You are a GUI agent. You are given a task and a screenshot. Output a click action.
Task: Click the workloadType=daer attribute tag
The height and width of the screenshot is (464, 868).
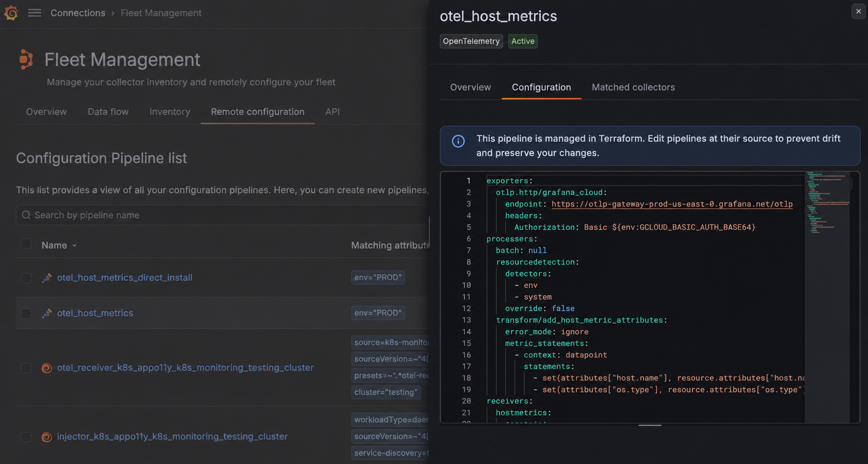pyautogui.click(x=390, y=419)
